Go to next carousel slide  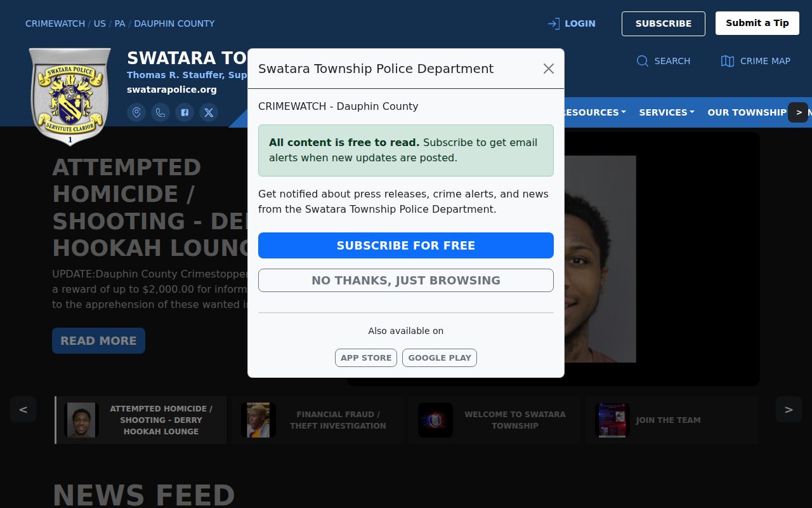coord(789,410)
